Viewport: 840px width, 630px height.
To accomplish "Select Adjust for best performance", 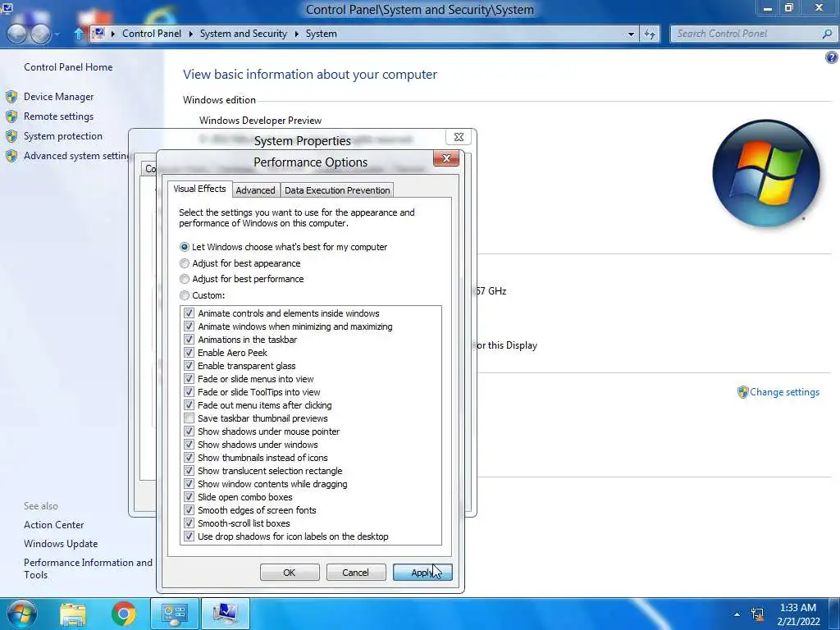I will coord(185,279).
